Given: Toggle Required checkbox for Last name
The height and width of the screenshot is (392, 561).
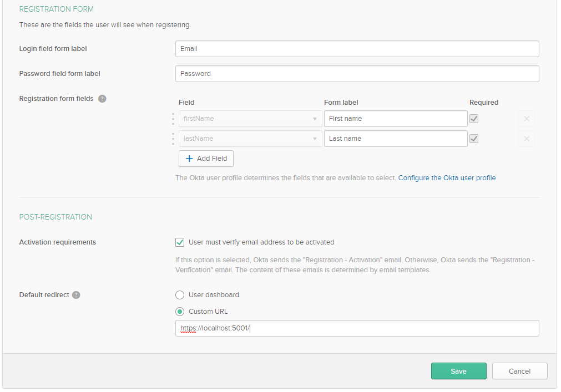Looking at the screenshot, I should (474, 139).
